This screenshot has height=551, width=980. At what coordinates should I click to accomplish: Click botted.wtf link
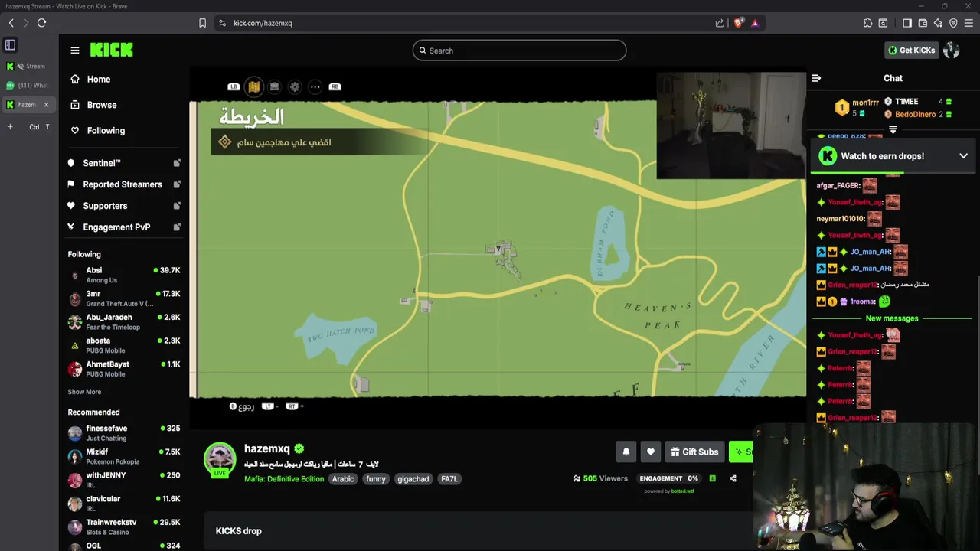(x=682, y=491)
